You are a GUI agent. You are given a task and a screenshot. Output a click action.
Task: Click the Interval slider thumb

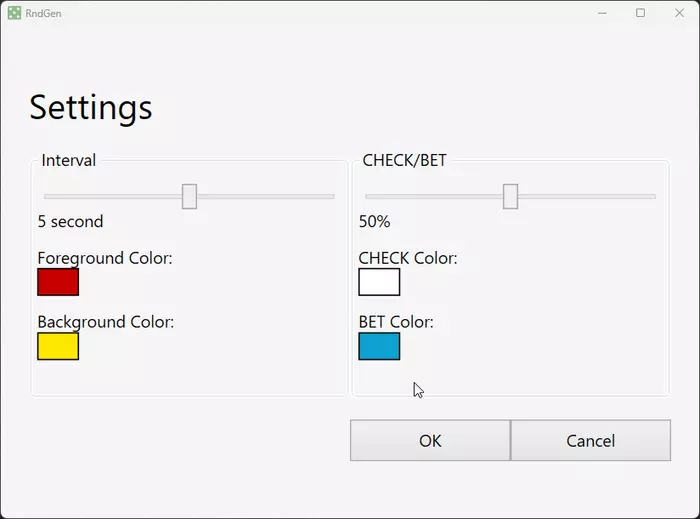coord(189,196)
